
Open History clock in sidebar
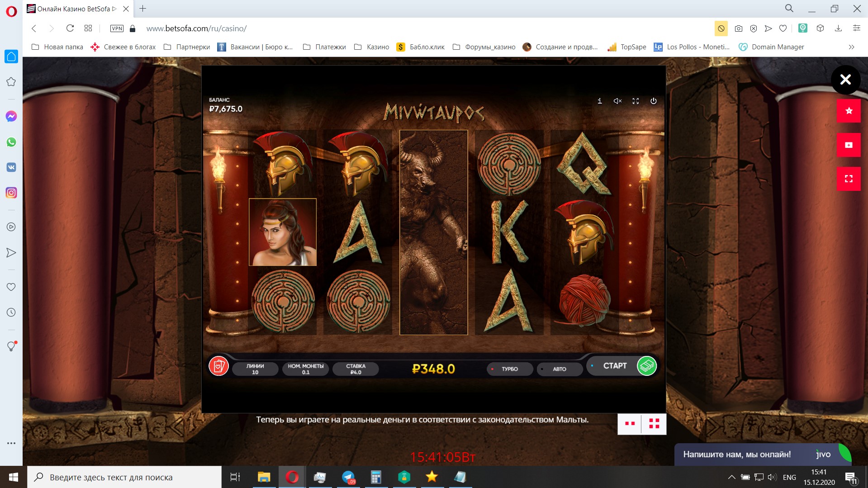pyautogui.click(x=11, y=312)
